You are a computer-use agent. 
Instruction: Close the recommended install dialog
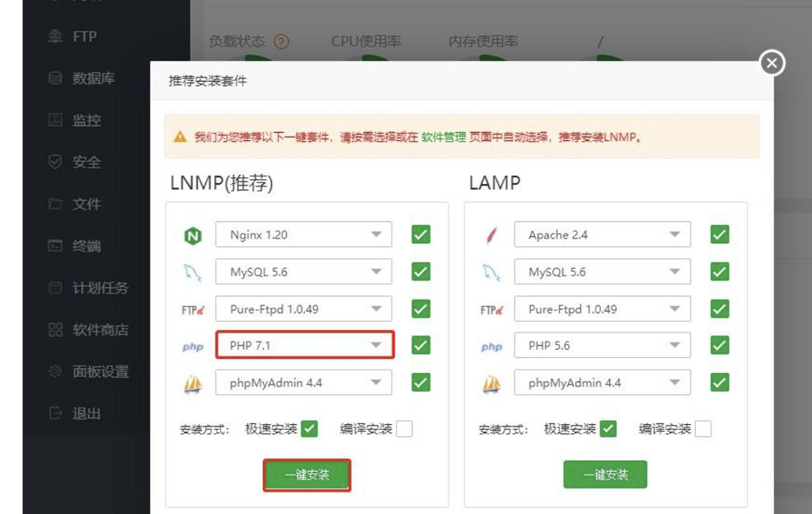(772, 64)
